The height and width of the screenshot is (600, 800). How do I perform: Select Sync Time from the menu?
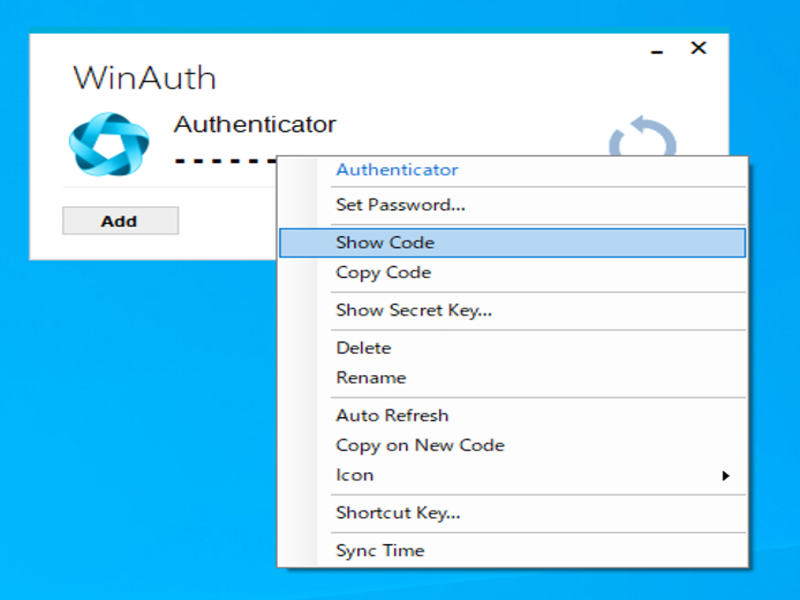pyautogui.click(x=512, y=551)
